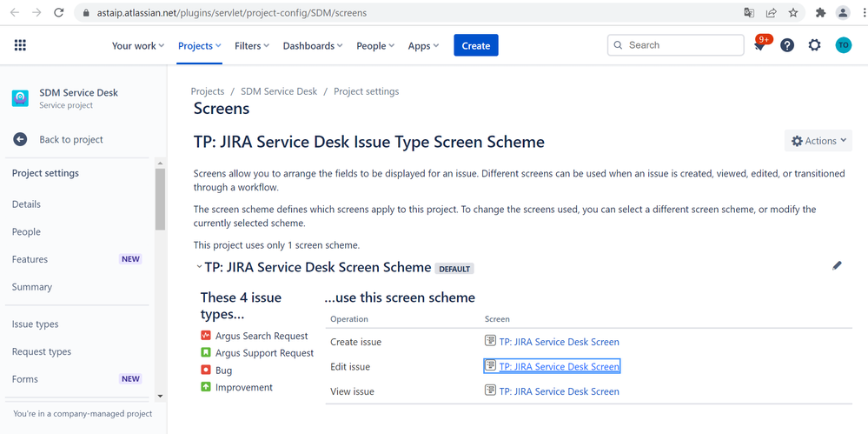The height and width of the screenshot is (434, 868).
Task: Open the Your work dropdown
Action: point(138,45)
